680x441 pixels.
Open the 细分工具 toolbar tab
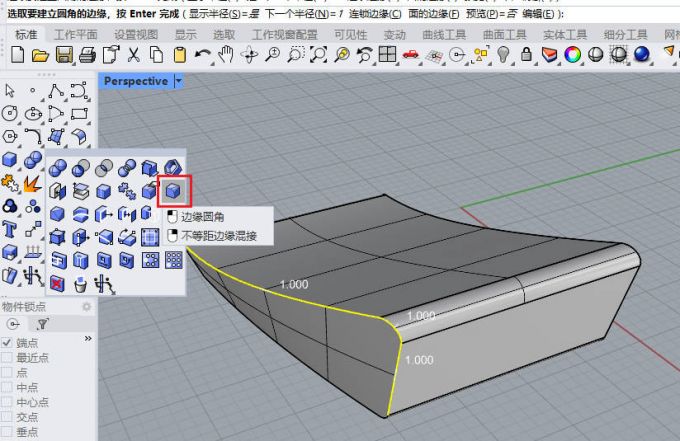click(x=625, y=34)
